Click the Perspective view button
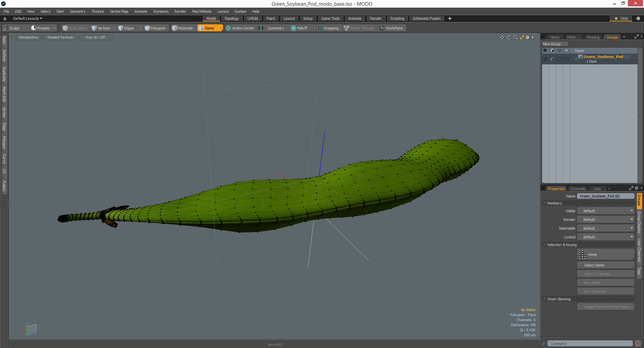644x348 pixels. pos(28,37)
